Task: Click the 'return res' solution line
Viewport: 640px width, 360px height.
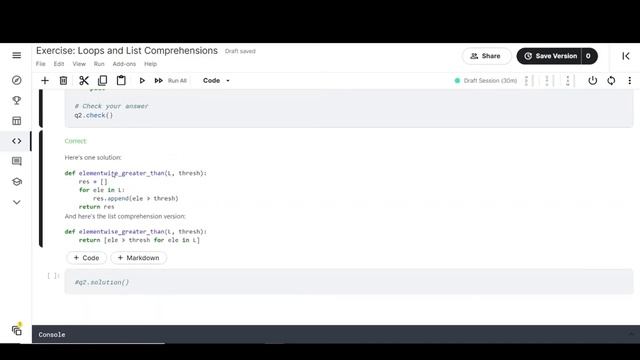Action: click(x=97, y=207)
